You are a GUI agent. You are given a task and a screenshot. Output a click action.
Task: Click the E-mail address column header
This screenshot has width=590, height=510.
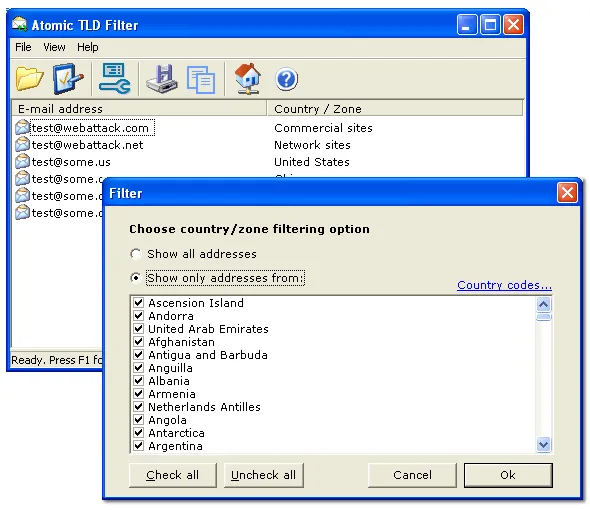coord(139,109)
